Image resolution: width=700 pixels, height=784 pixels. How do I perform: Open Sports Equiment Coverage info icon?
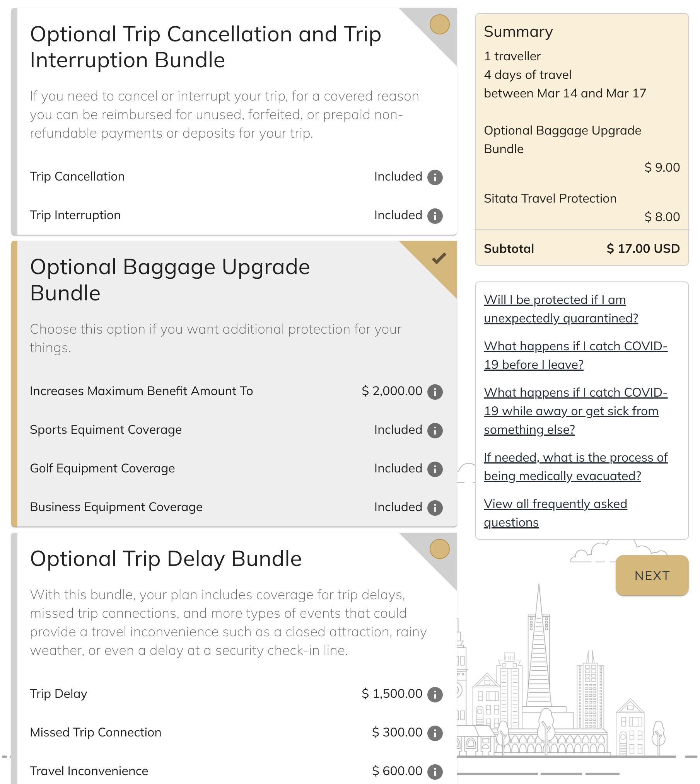[x=435, y=430]
